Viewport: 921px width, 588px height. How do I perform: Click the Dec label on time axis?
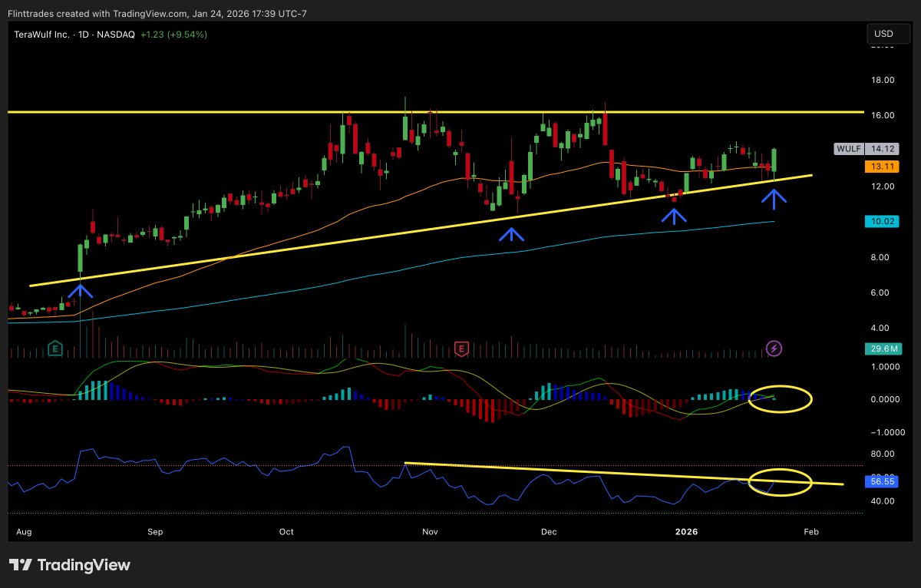pos(548,531)
